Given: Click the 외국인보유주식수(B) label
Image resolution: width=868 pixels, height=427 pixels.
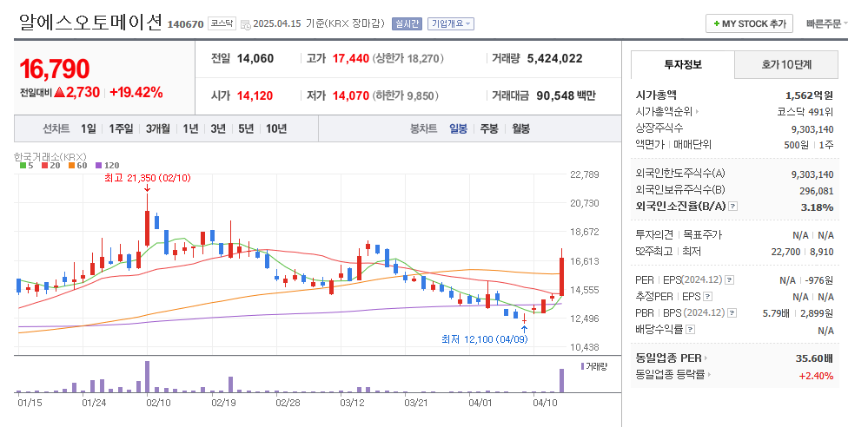Looking at the screenshot, I should [x=679, y=190].
